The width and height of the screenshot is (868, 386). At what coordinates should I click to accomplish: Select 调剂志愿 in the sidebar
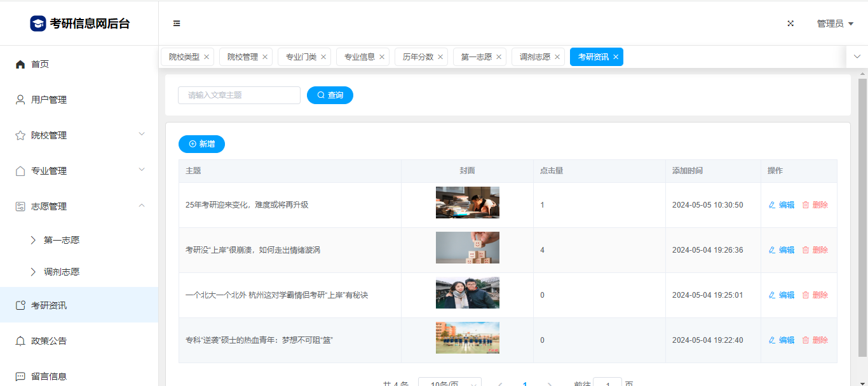click(61, 272)
